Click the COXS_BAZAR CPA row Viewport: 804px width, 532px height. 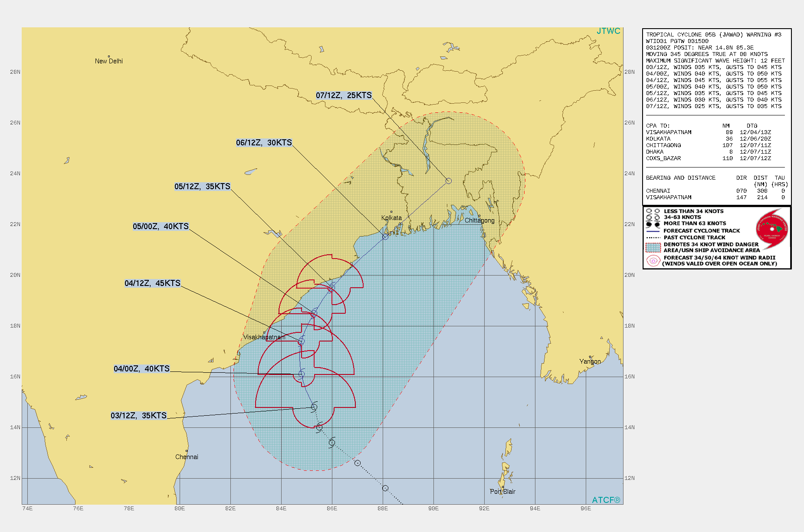coord(708,158)
